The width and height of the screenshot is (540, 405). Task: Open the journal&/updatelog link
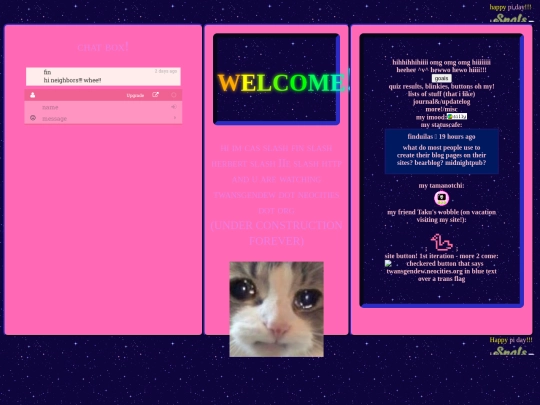coord(442,102)
